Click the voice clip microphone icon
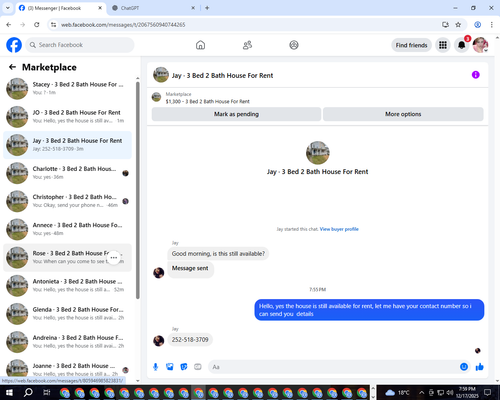 pos(155,367)
